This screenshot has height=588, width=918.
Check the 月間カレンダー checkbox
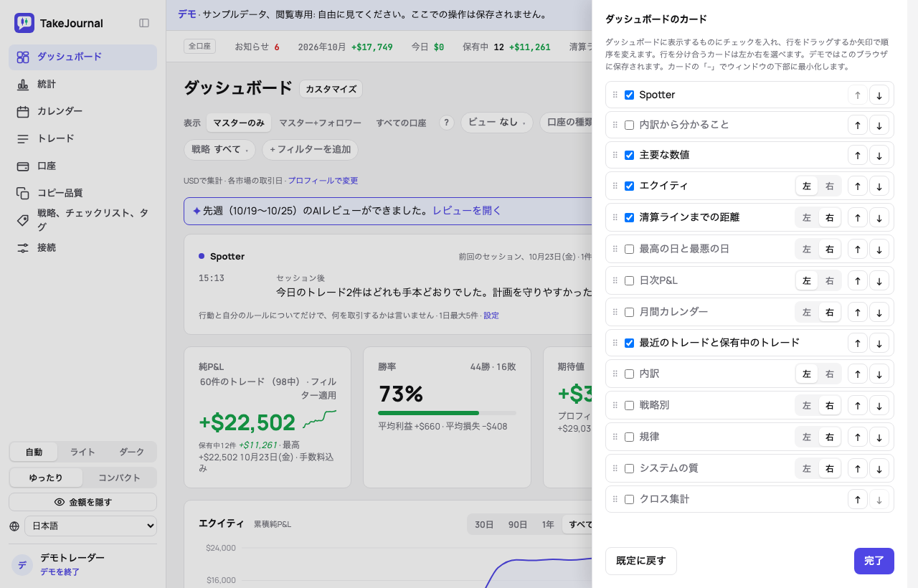pos(629,312)
